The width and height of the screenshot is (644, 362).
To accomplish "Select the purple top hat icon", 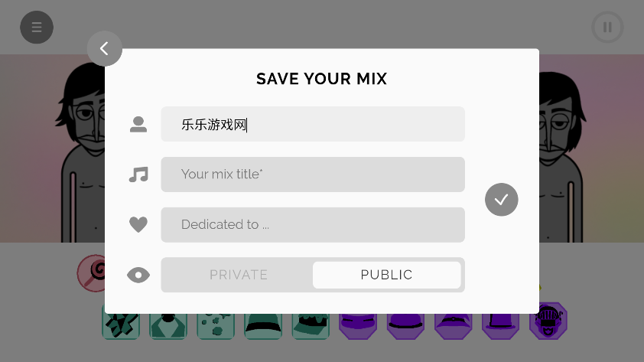I will (501, 324).
